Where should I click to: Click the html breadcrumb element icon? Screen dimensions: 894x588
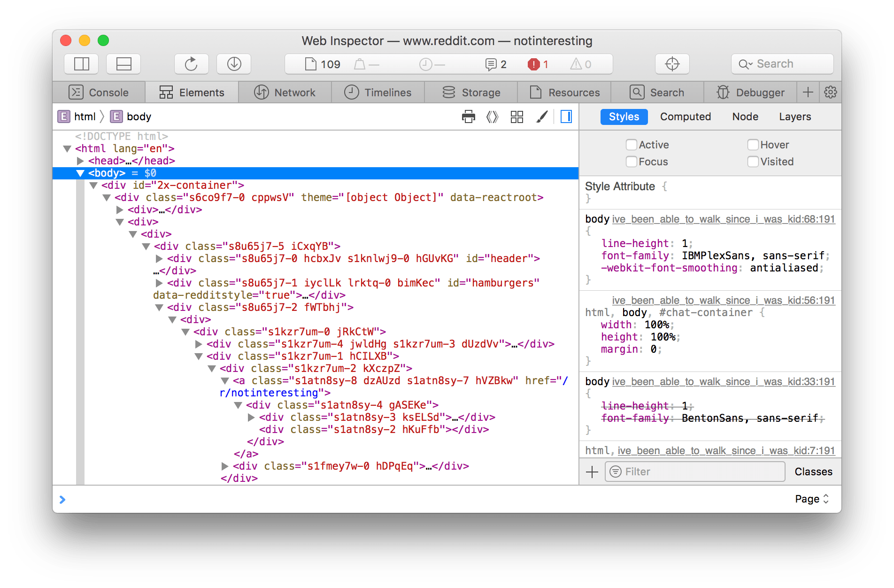pos(63,116)
